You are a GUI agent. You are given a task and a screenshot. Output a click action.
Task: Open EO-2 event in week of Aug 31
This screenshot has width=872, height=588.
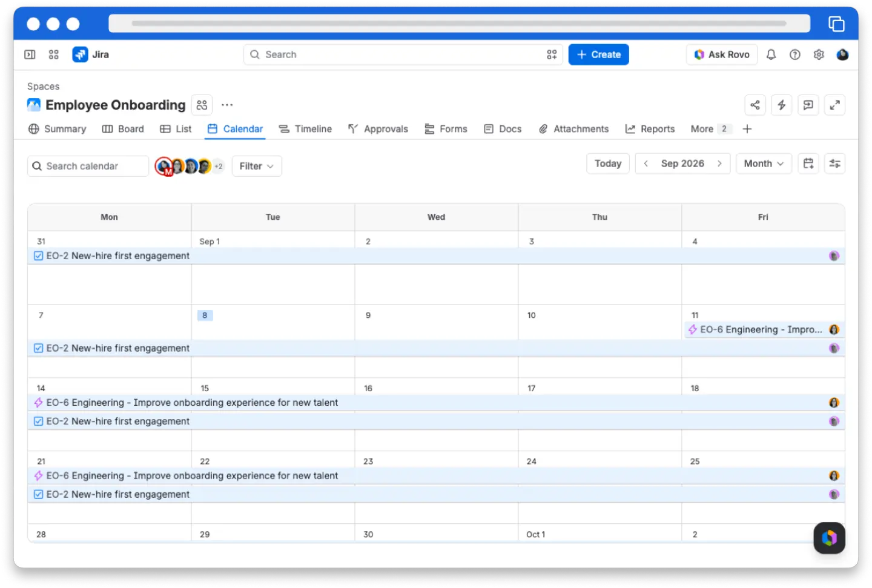coord(436,256)
